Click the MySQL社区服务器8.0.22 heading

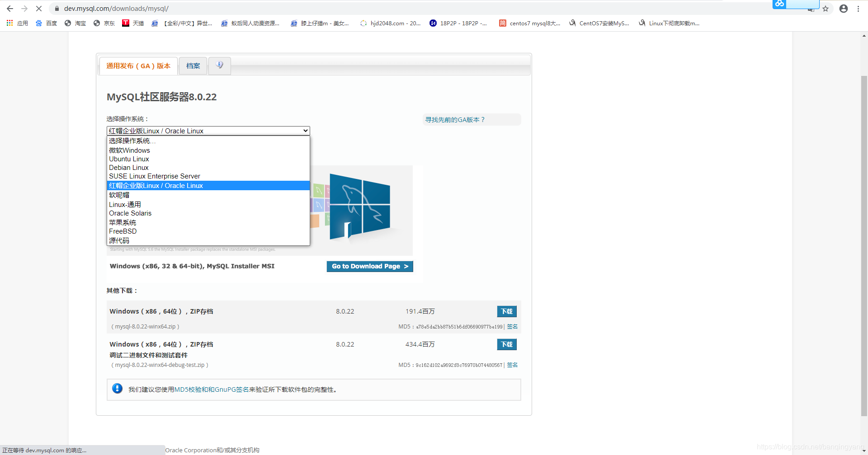pyautogui.click(x=162, y=97)
